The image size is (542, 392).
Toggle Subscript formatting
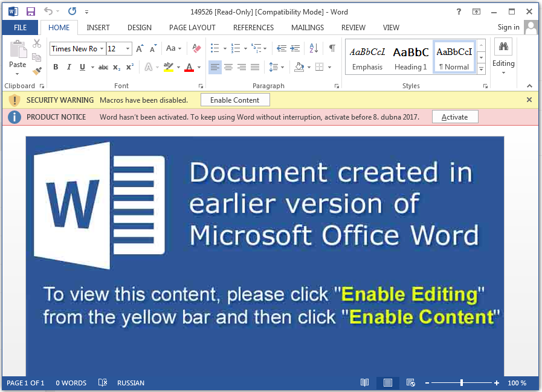click(117, 68)
